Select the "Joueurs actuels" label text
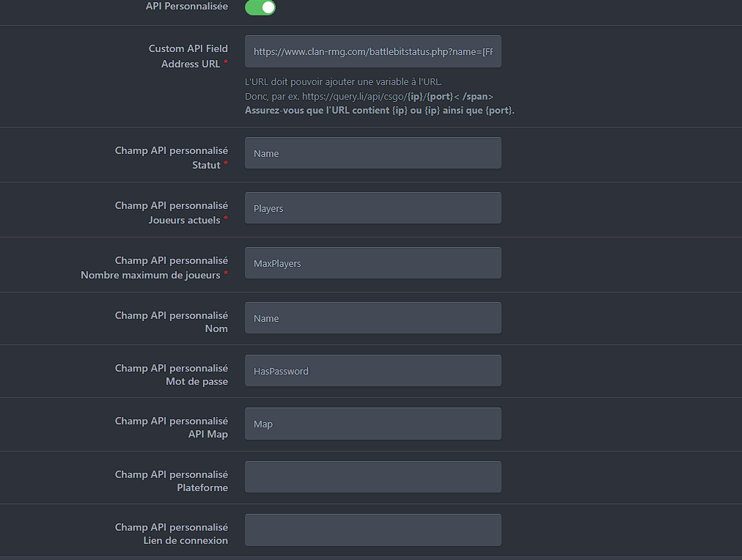Image resolution: width=742 pixels, height=560 pixels. point(184,220)
